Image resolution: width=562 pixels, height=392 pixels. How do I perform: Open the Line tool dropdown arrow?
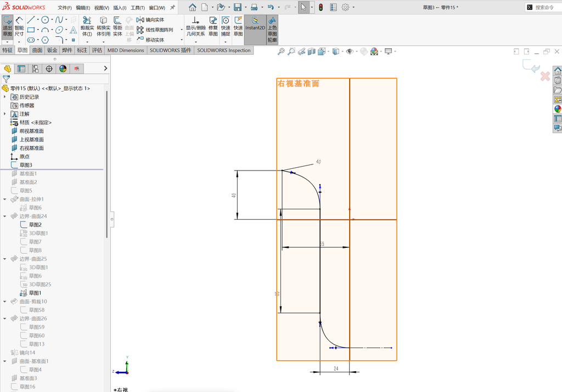38,20
